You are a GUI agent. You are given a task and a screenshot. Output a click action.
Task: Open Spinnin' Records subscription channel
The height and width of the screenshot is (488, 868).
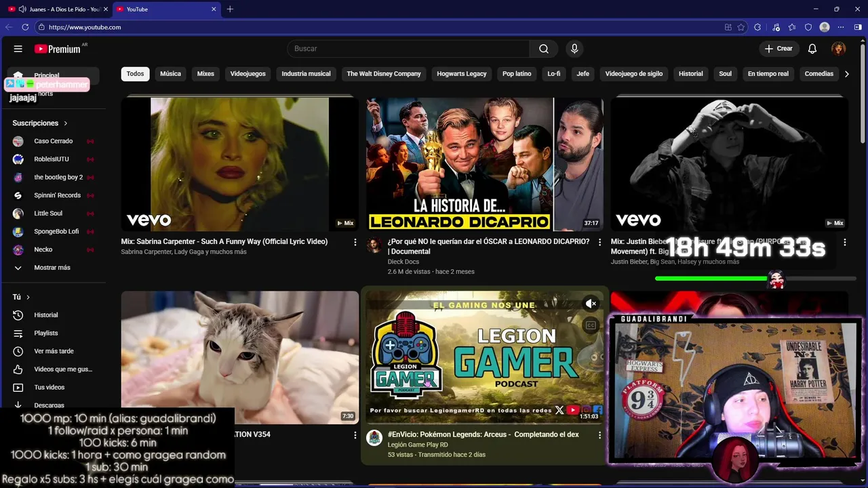[53, 195]
